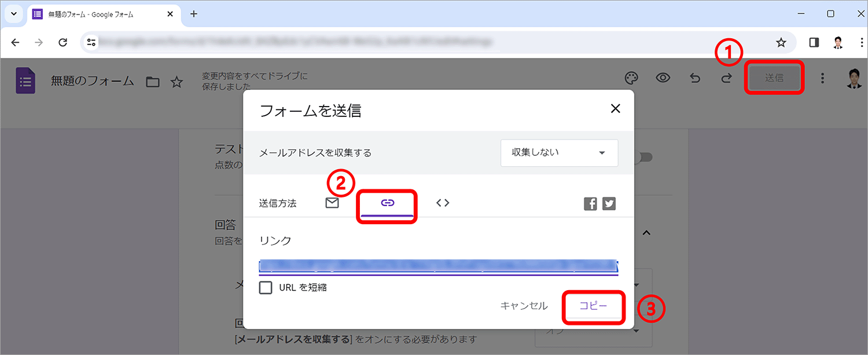Click the 送信 button in the header

pos(774,78)
